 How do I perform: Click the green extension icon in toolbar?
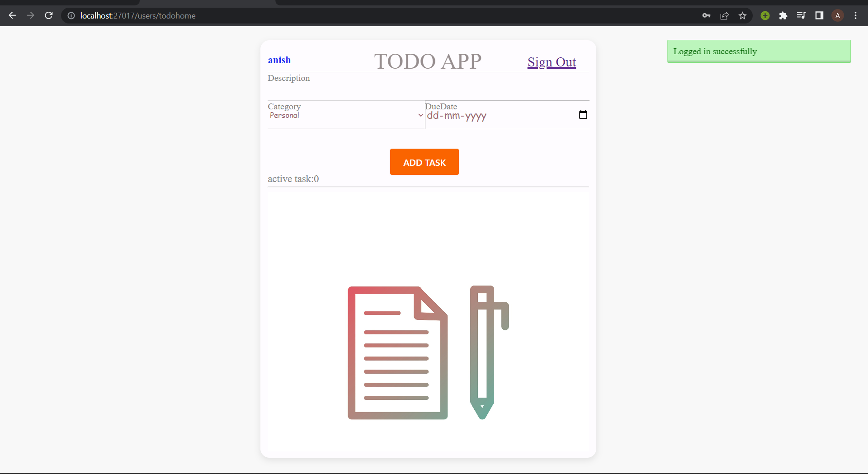(765, 15)
